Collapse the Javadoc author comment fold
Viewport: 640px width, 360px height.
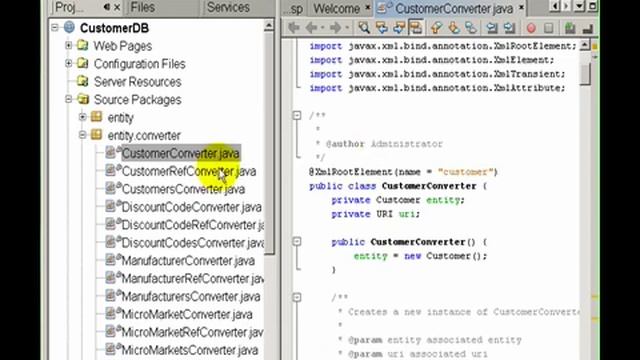297,116
